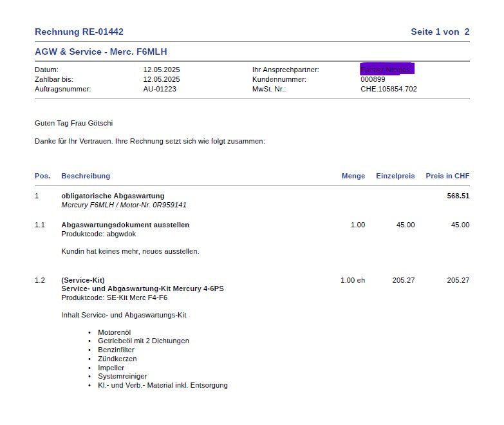Click the invoice title Rechnung RE-01442
The height and width of the screenshot is (425, 504).
(79, 32)
